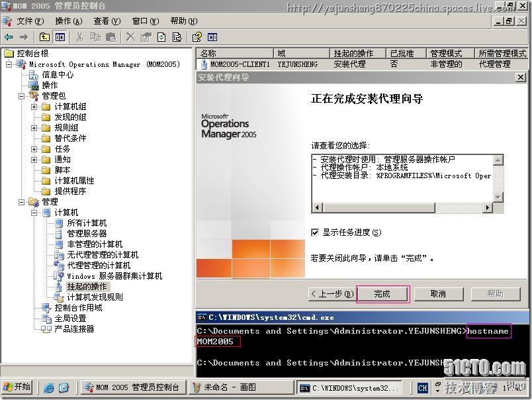Toggle the Show/Hide console tree icon
The width and height of the screenshot is (532, 400).
(60, 37)
